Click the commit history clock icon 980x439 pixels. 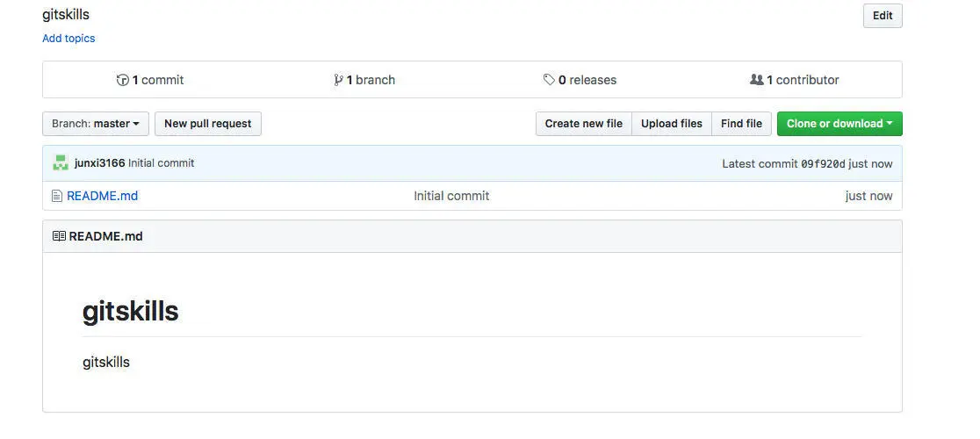(123, 80)
